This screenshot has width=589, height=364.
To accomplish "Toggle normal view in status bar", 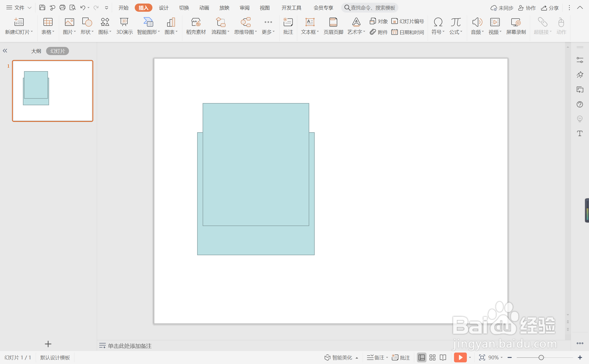I will (422, 357).
